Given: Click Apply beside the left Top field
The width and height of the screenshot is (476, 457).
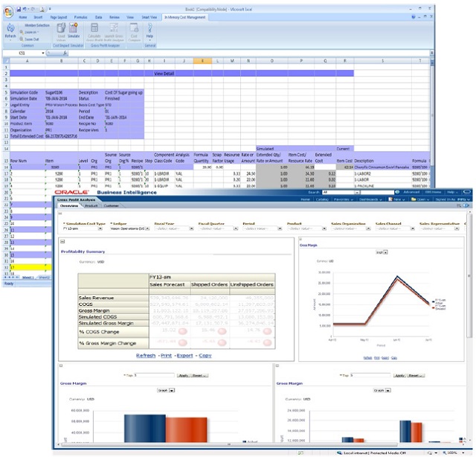Looking at the screenshot, I should point(183,376).
